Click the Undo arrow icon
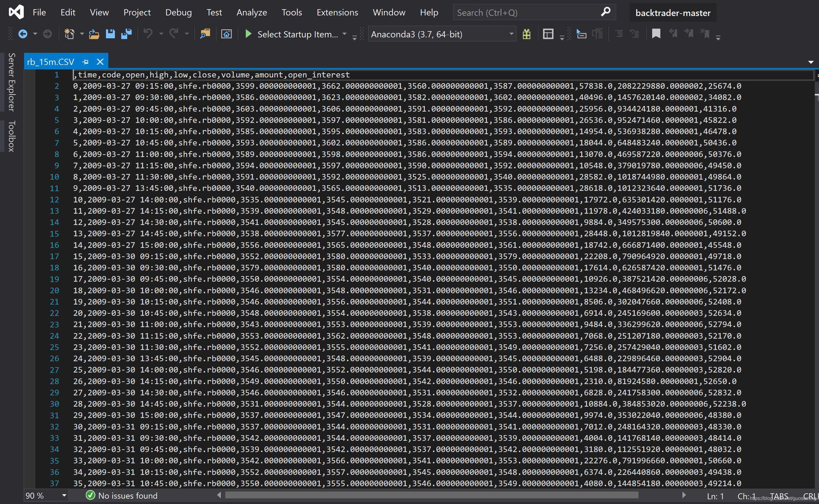This screenshot has width=819, height=504. (x=148, y=34)
